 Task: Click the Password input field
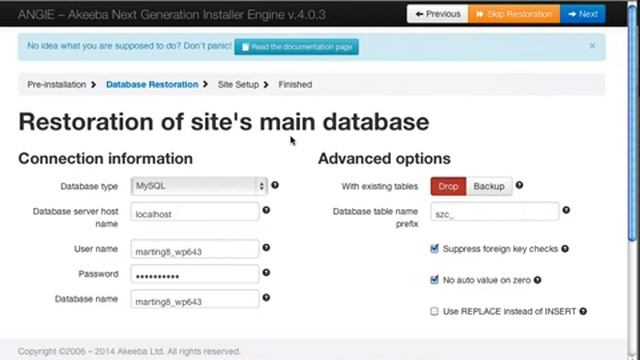pos(195,274)
